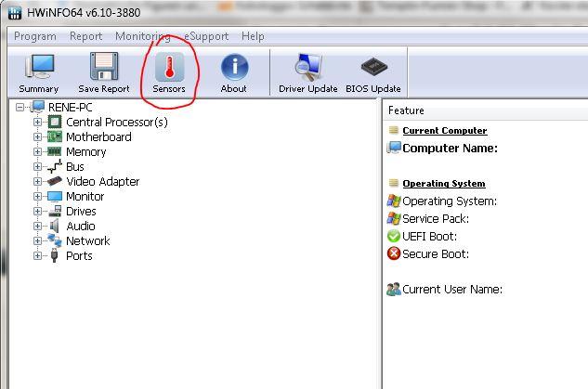588x389 pixels.
Task: Expand the Video Adapter node
Action: tap(37, 181)
